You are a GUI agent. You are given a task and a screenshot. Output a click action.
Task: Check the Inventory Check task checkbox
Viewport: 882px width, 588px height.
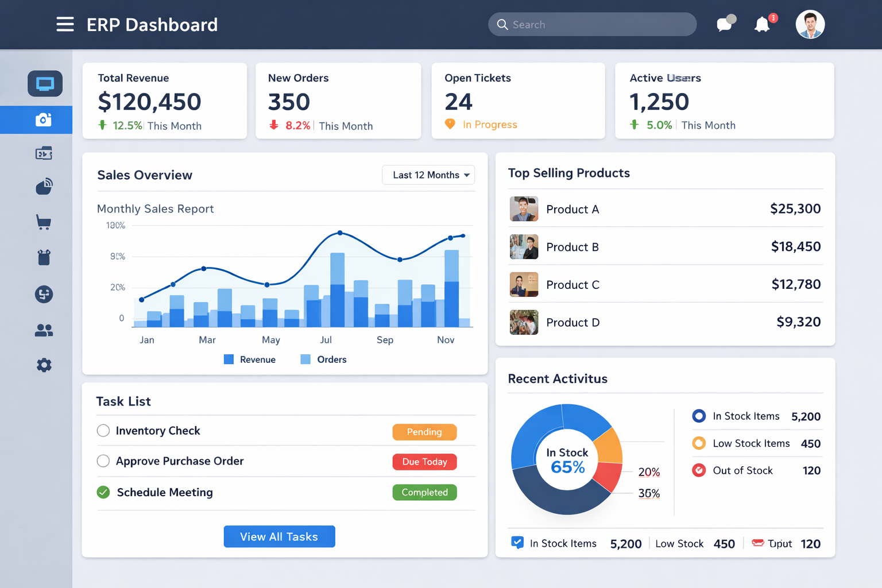(x=103, y=431)
